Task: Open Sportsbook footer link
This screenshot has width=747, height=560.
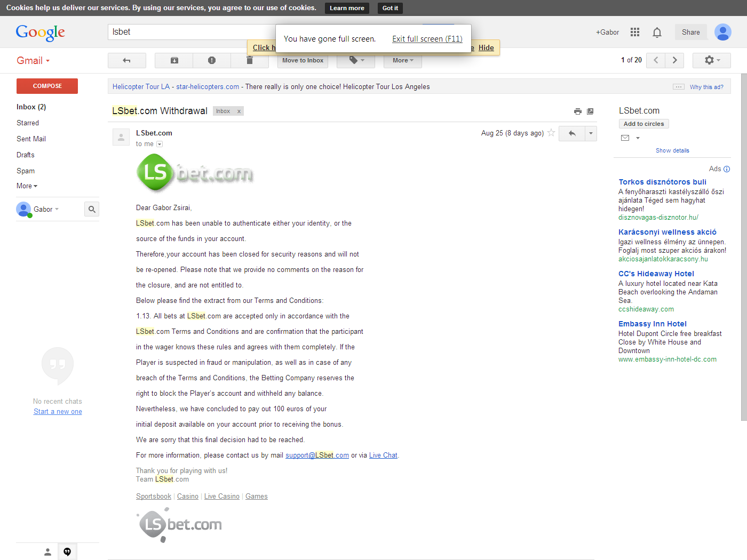Action: click(x=154, y=497)
